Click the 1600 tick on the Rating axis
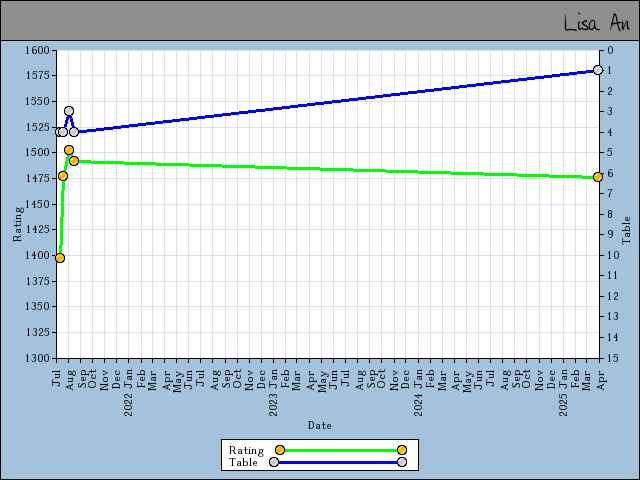 37,51
